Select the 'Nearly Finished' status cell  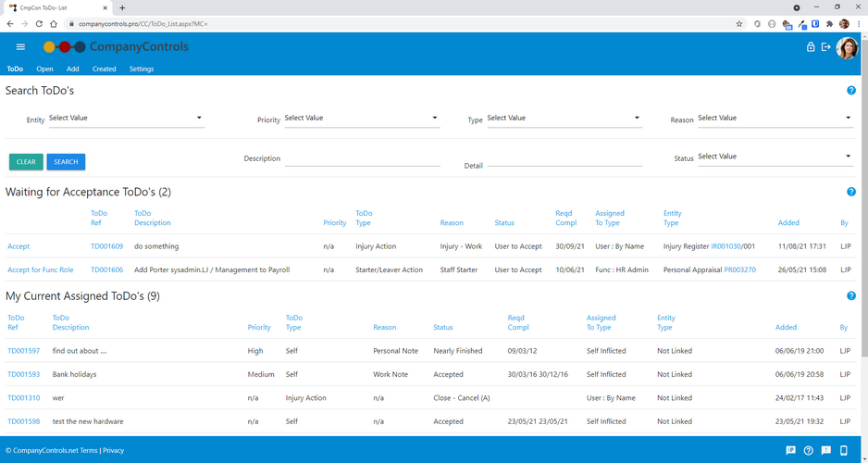point(458,351)
